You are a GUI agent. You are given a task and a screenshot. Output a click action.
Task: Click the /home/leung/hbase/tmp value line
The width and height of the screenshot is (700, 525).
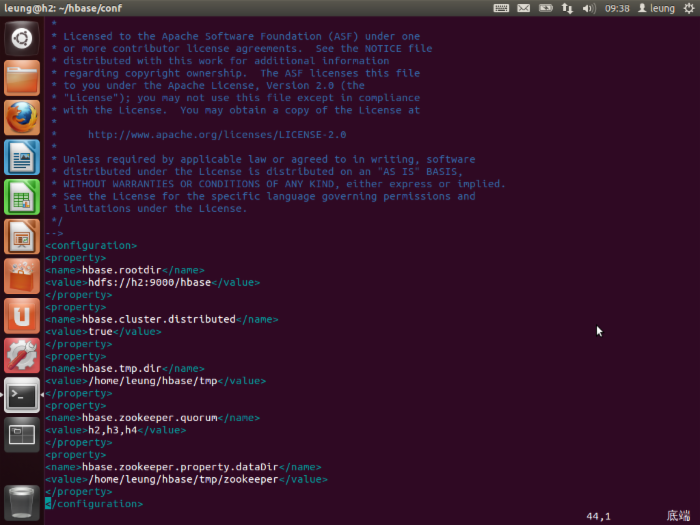tap(153, 381)
